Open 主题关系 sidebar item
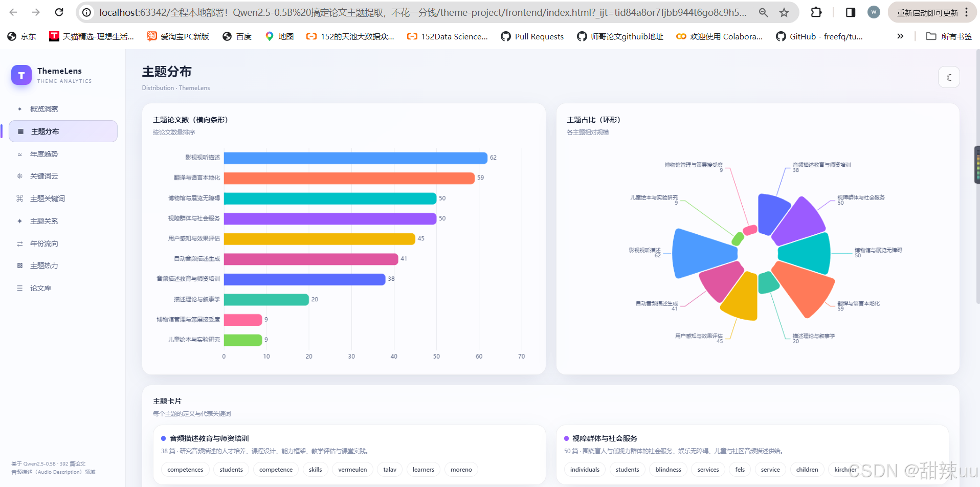Screen dimensions: 980x487 (63, 221)
